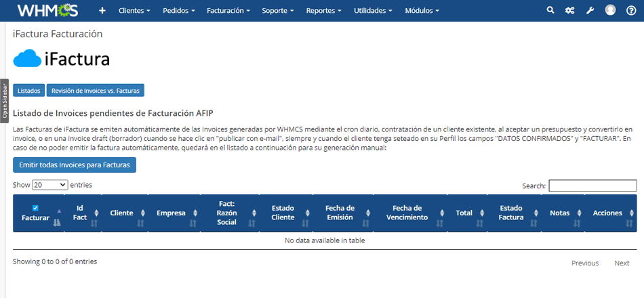The width and height of the screenshot is (644, 298).
Task: Open Revisión de Invoices vs. Facturas
Action: click(96, 90)
